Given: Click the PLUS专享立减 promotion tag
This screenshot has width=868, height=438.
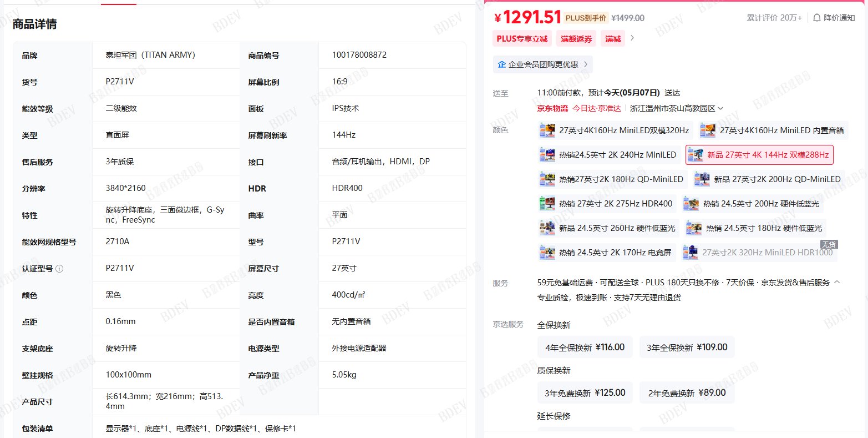Looking at the screenshot, I should coord(522,39).
